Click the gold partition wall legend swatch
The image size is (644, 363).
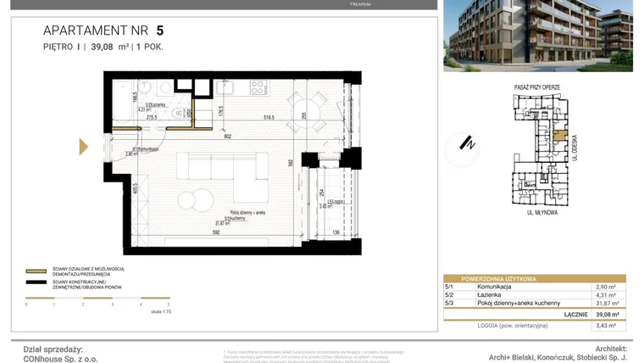click(36, 271)
